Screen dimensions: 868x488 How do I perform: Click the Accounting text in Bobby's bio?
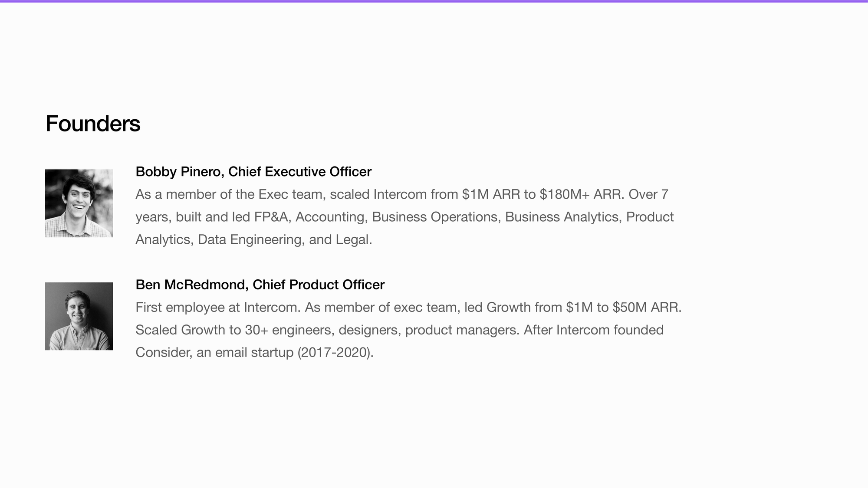[x=330, y=217]
